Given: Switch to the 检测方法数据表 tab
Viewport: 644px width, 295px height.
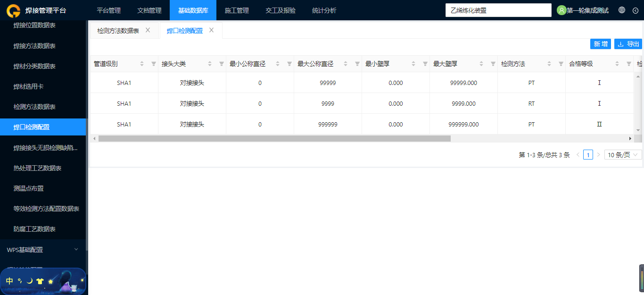Looking at the screenshot, I should tap(118, 31).
